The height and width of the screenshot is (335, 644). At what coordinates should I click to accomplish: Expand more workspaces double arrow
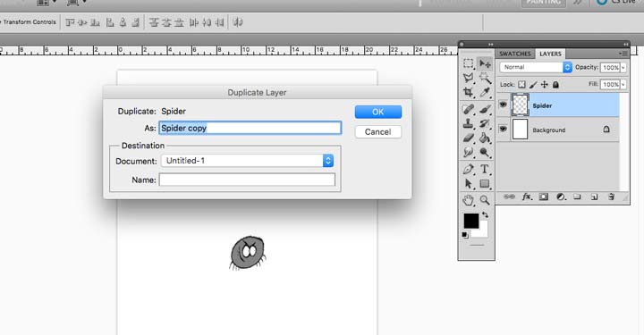click(578, 3)
